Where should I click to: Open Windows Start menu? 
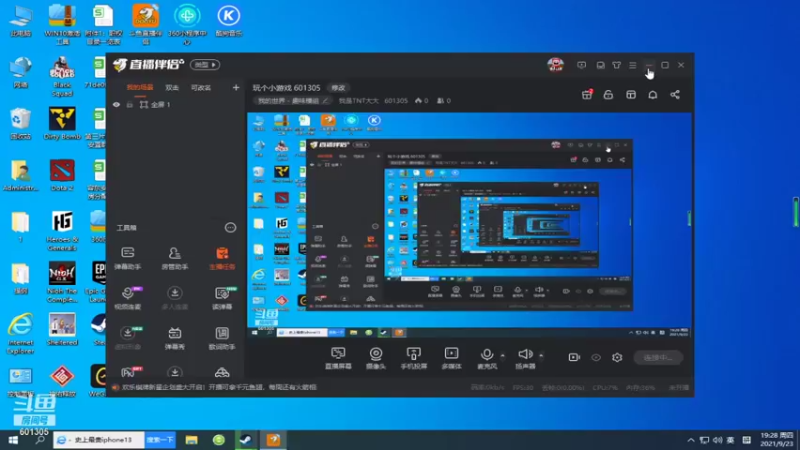(13, 440)
